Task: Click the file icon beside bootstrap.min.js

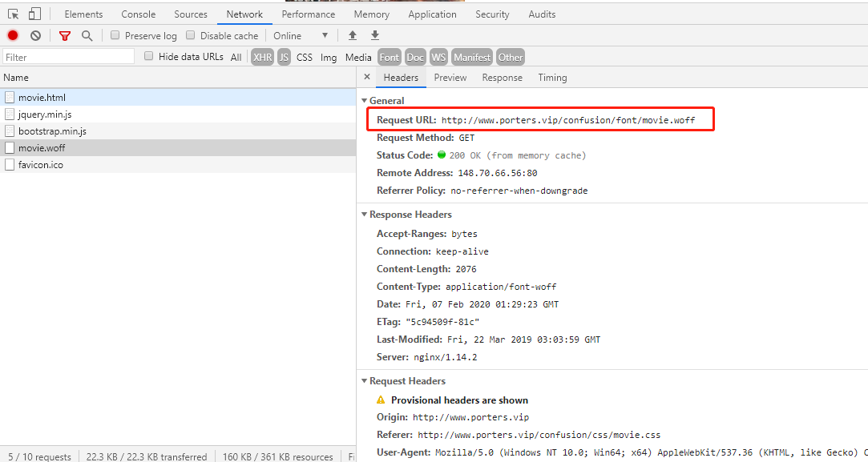Action: [x=10, y=131]
